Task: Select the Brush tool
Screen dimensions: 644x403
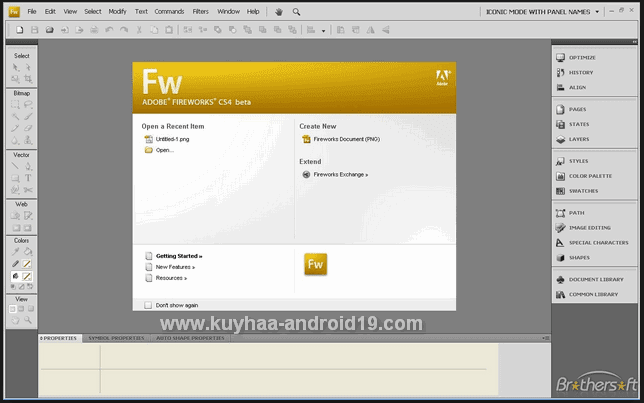Action: point(28,117)
